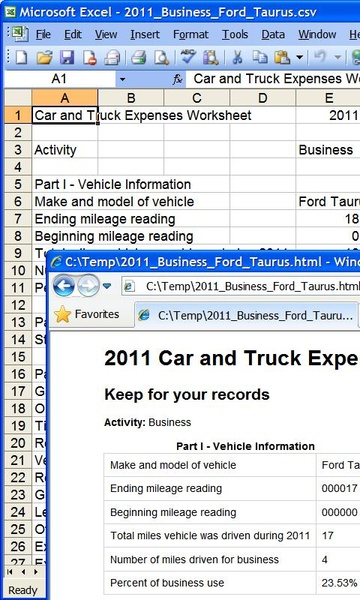Click the browser address bar field
Image resolution: width=360 pixels, height=600 pixels.
pyautogui.click(x=241, y=286)
